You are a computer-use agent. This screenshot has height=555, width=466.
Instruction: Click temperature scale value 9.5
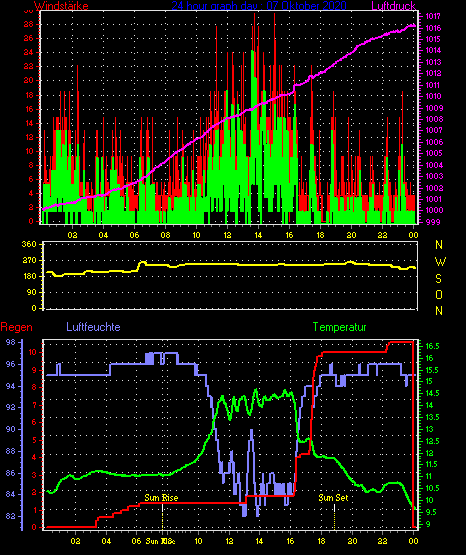coord(432,512)
